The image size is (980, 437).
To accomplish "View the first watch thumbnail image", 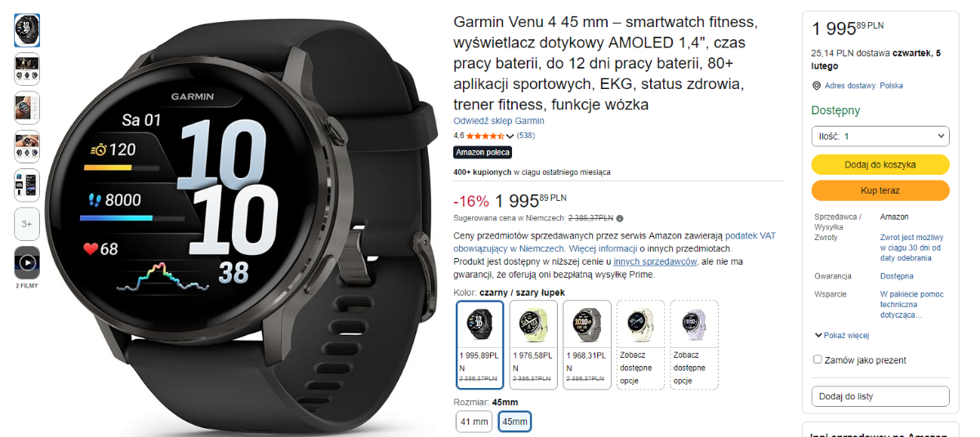I will tap(27, 30).
